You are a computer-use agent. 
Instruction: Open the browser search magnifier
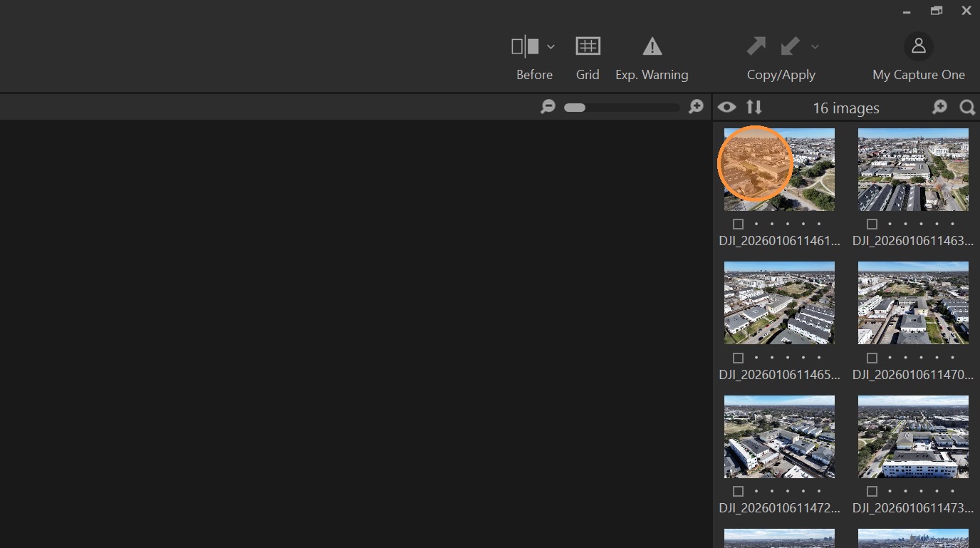pos(967,108)
